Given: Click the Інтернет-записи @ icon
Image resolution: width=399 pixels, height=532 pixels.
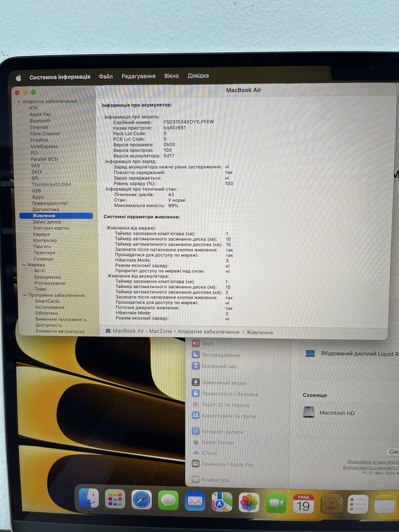Looking at the screenshot, I should [196, 431].
